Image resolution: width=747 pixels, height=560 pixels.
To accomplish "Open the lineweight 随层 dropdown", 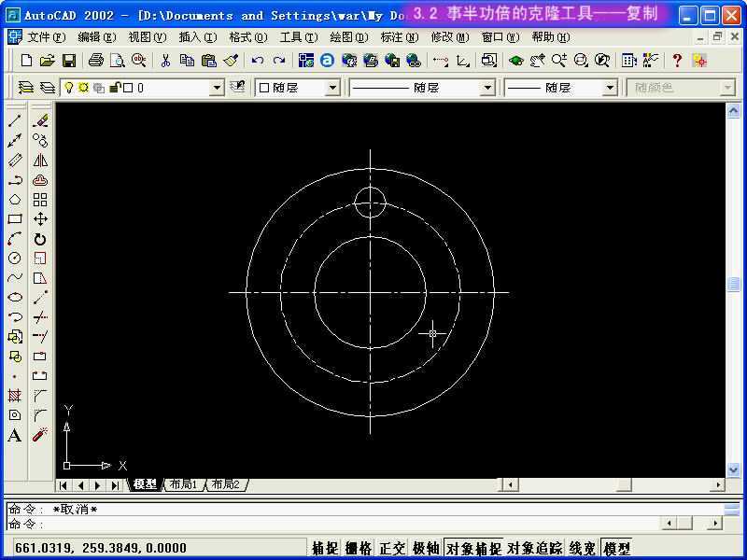I will click(610, 88).
